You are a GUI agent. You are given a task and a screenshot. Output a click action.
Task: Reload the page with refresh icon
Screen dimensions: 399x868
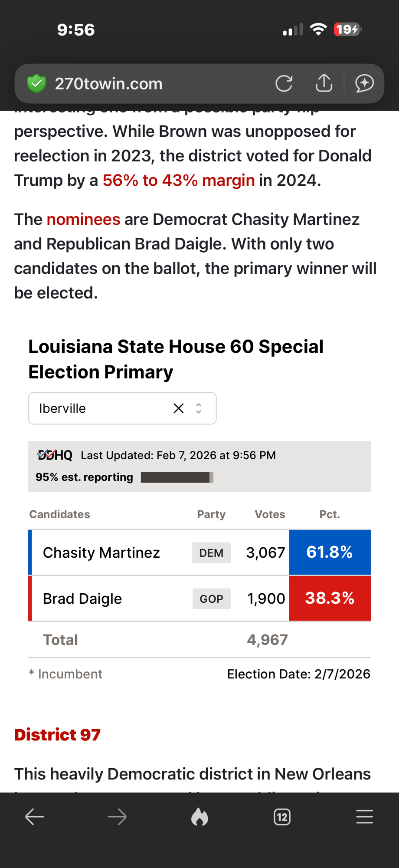[284, 84]
